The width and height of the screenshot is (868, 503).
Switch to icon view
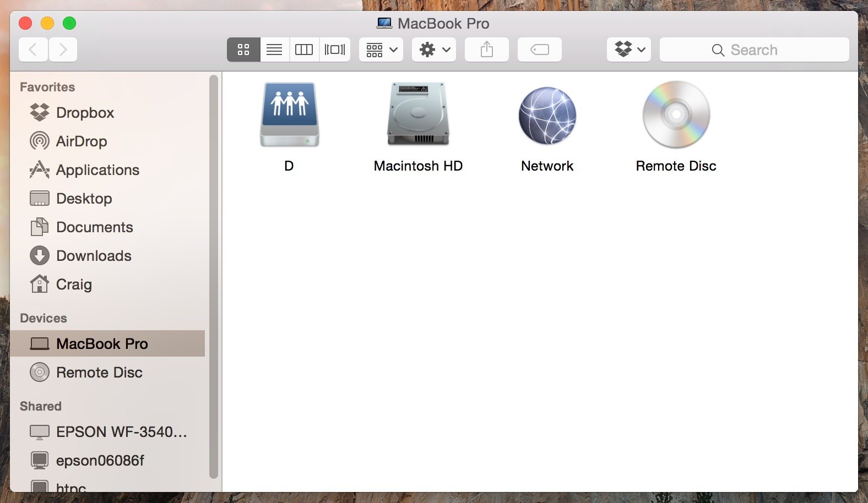click(x=243, y=50)
